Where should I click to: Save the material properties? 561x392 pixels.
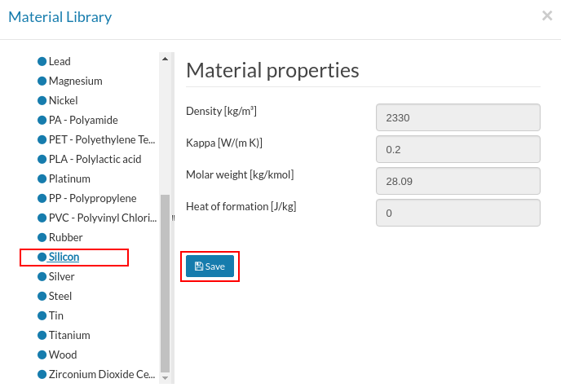[x=210, y=266]
